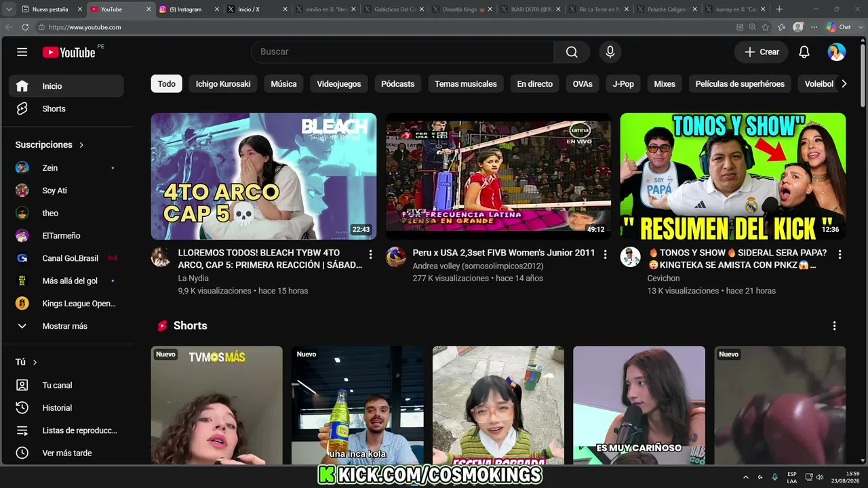Bookmark this page with the star icon
Screen dimensions: 868x488
point(766,27)
